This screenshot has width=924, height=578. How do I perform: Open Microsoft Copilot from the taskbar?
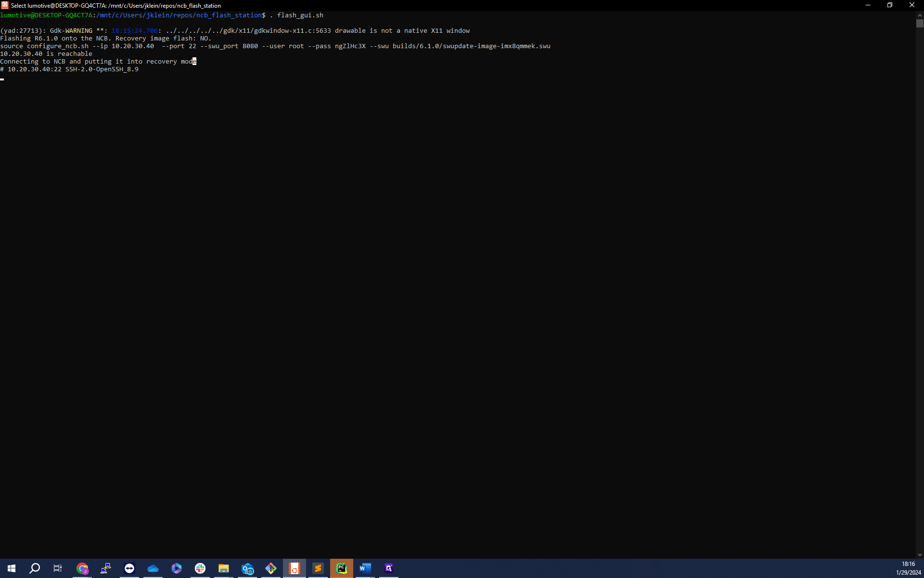177,568
